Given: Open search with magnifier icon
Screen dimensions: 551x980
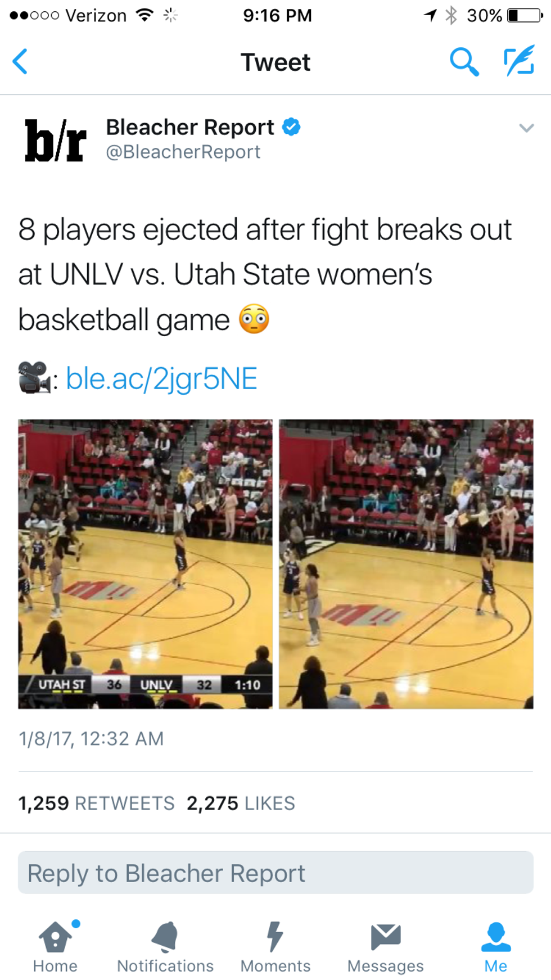Looking at the screenshot, I should [464, 62].
